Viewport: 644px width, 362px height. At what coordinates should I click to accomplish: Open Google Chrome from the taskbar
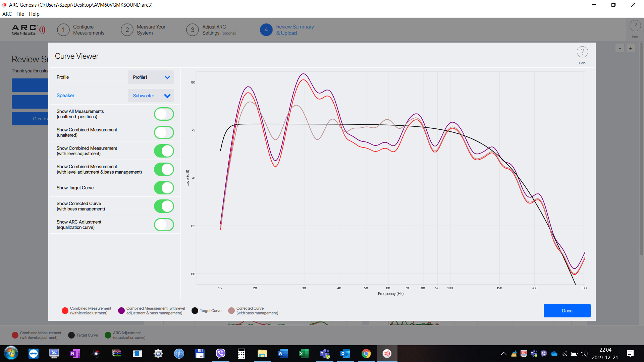pos(366,353)
